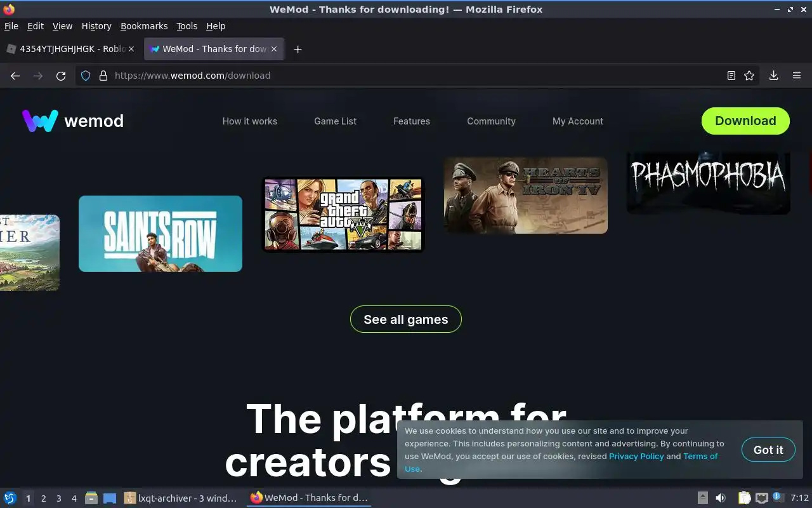This screenshot has height=508, width=812.
Task: Click the Saints Row game card
Action: (x=160, y=234)
